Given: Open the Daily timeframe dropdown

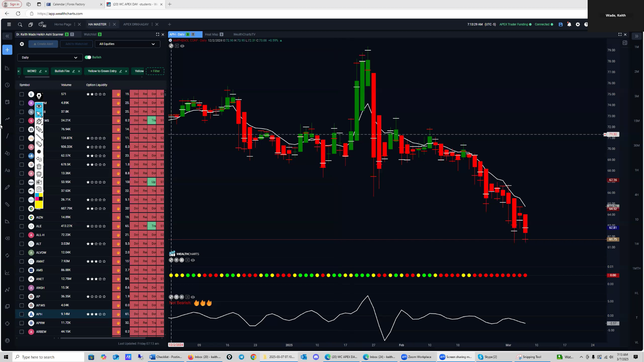Looking at the screenshot, I should pos(50,58).
